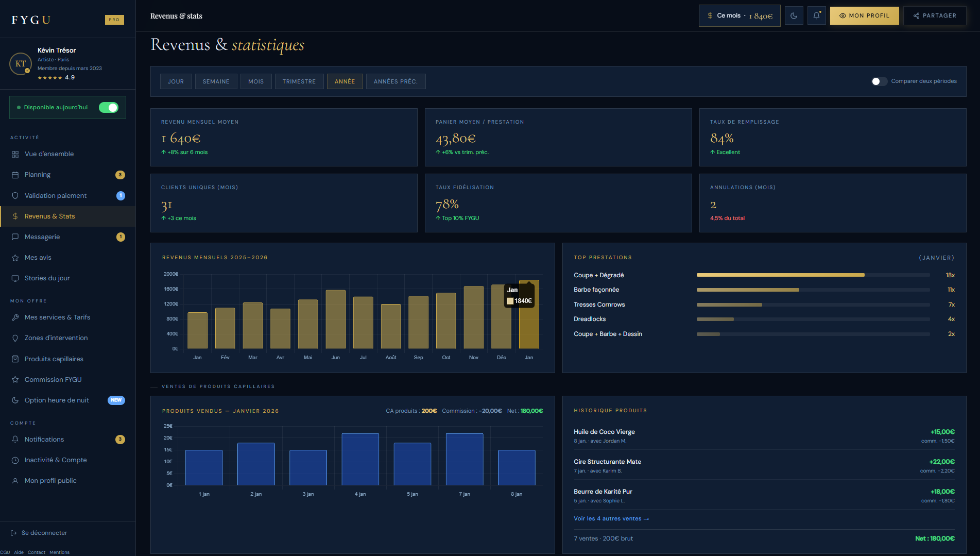Click the Zones d'intervention pin icon
Viewport: 980px width, 556px height.
(x=15, y=338)
